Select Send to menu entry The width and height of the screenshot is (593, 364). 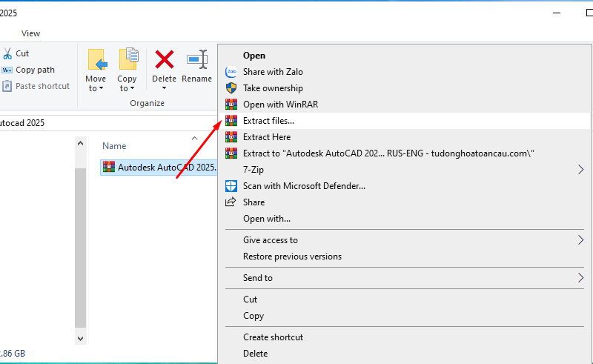click(x=404, y=278)
